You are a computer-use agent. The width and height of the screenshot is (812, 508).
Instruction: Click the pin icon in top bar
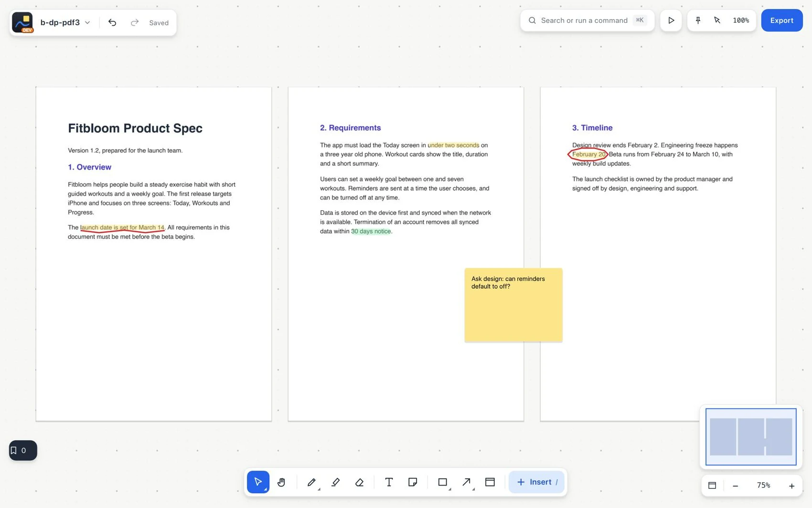(x=698, y=21)
